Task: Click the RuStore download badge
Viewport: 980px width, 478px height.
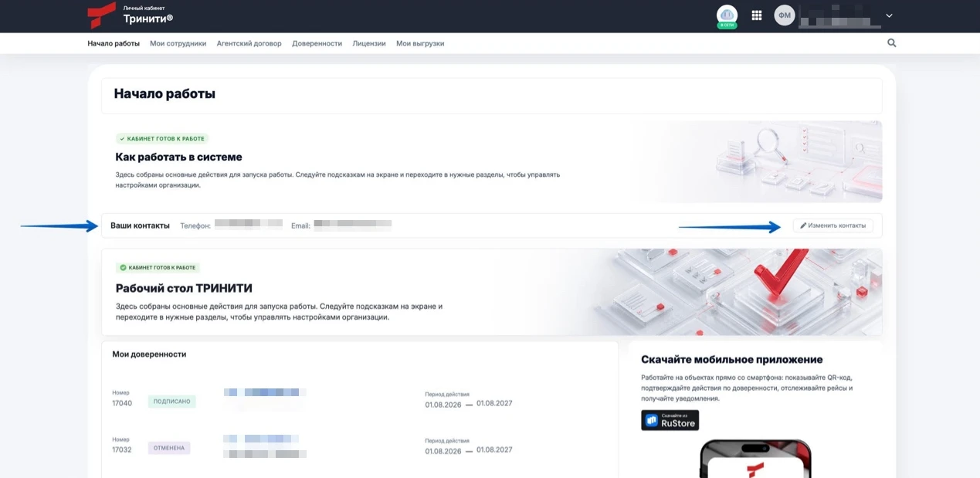Action: point(670,420)
